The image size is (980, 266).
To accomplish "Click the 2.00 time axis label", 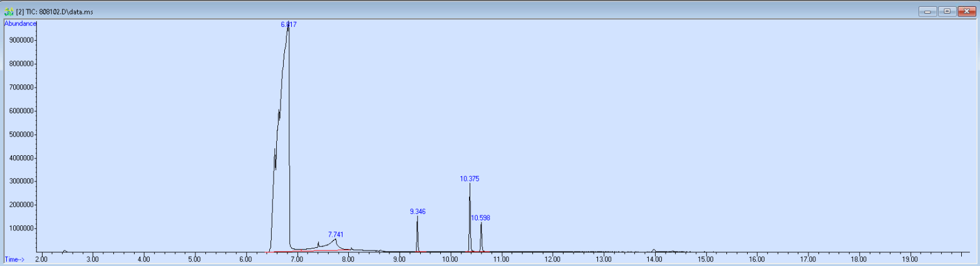I will [41, 258].
